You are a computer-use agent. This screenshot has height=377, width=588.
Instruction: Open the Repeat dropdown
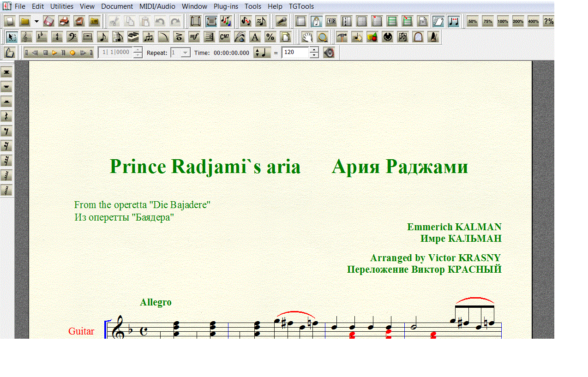coord(185,53)
